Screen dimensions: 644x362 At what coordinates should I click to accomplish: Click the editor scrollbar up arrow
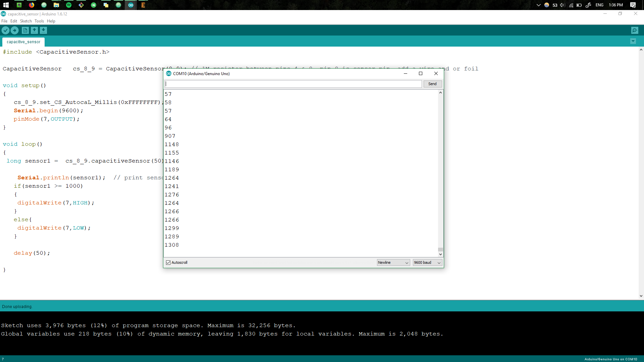click(x=641, y=50)
